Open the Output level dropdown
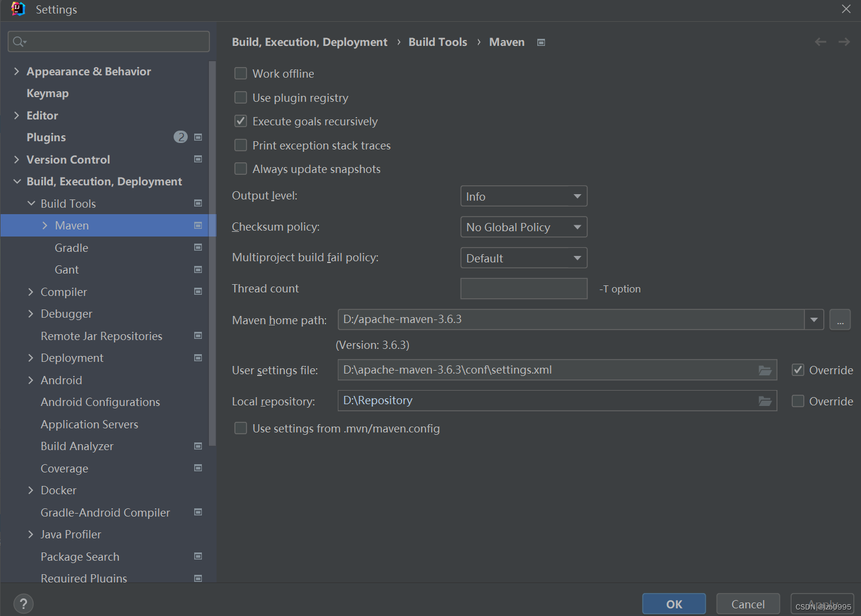Viewport: 861px width, 616px height. pos(524,197)
